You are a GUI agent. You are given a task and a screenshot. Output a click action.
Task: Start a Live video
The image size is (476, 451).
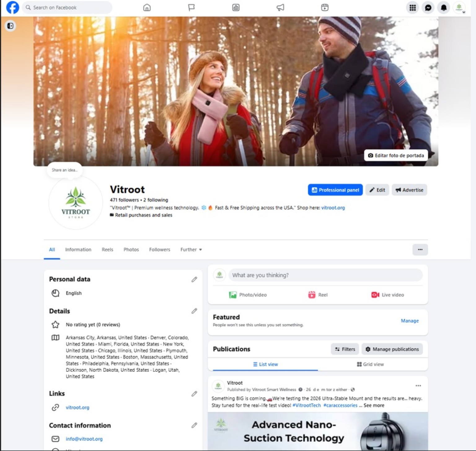click(388, 295)
